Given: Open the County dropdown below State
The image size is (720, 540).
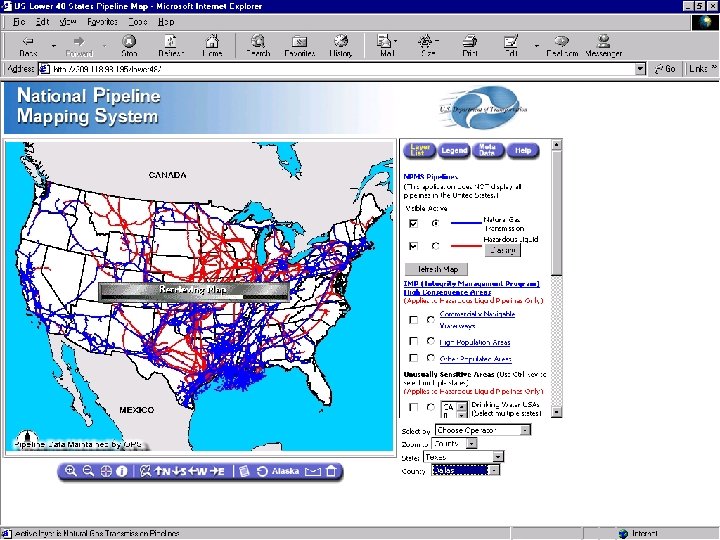Looking at the screenshot, I should [465, 470].
